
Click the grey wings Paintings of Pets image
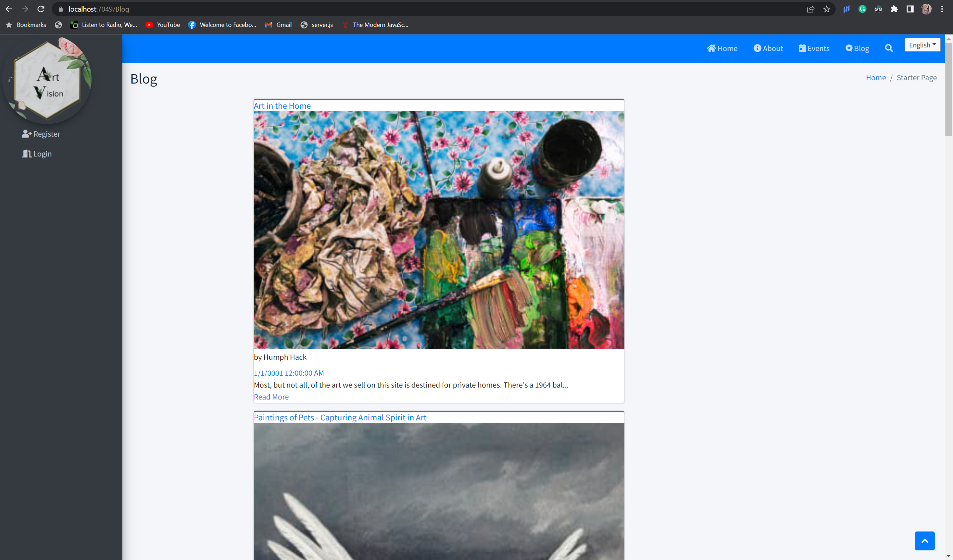coord(439,491)
